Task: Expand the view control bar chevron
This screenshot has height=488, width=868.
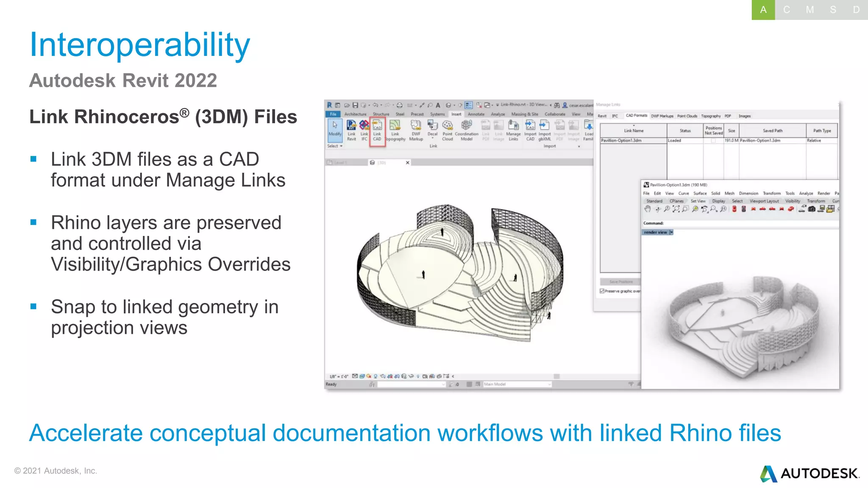Action: 453,376
